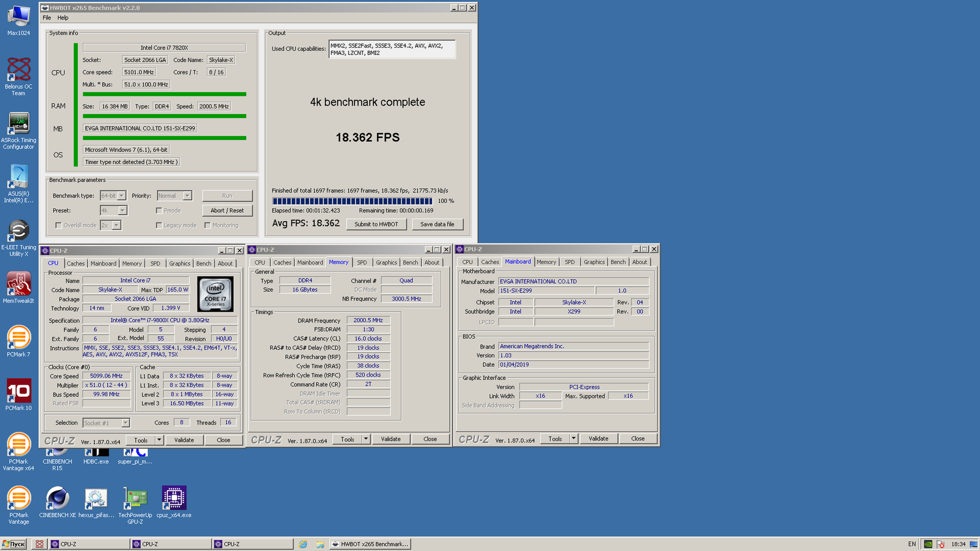980x551 pixels.
Task: Click the green CPU status bar
Action: [x=164, y=94]
